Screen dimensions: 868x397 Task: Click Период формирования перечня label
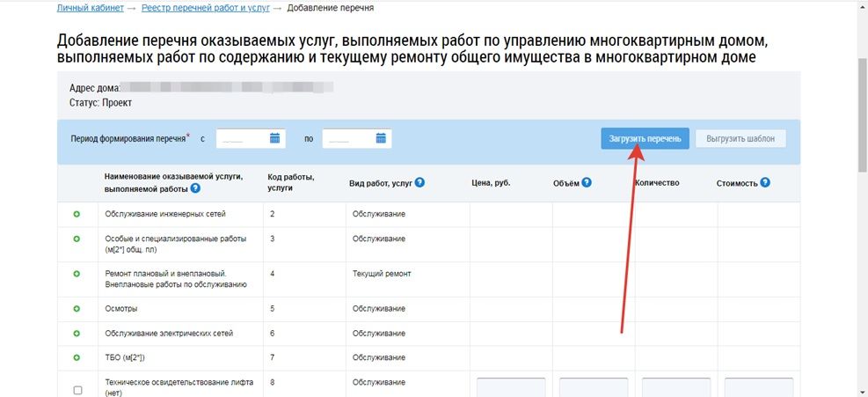coord(130,138)
